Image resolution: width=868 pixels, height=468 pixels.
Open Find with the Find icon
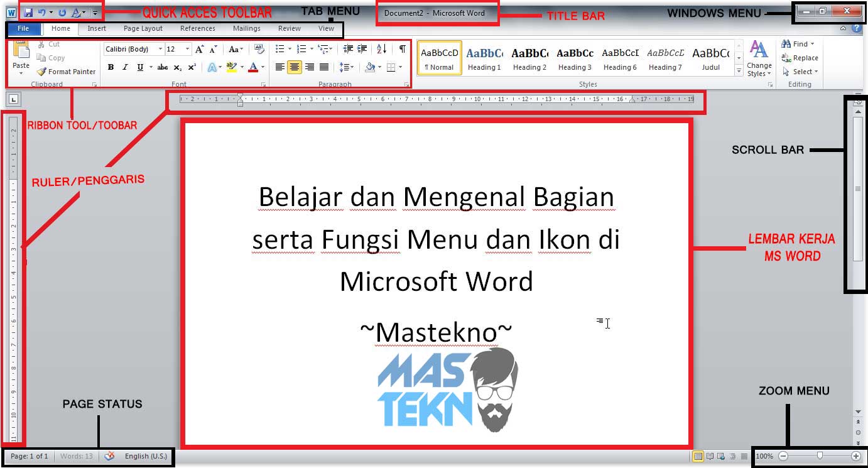(796, 43)
